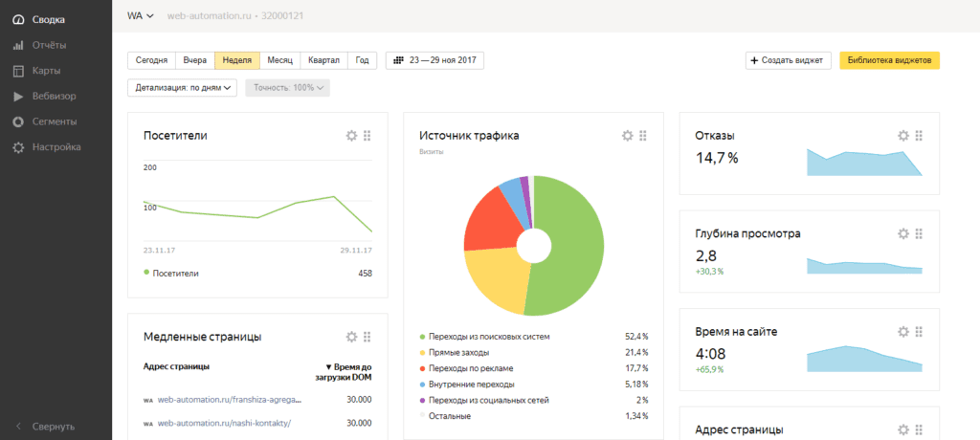The height and width of the screenshot is (440, 980).
Task: Click the web-automation.ru • 32000121 header text
Action: (235, 16)
